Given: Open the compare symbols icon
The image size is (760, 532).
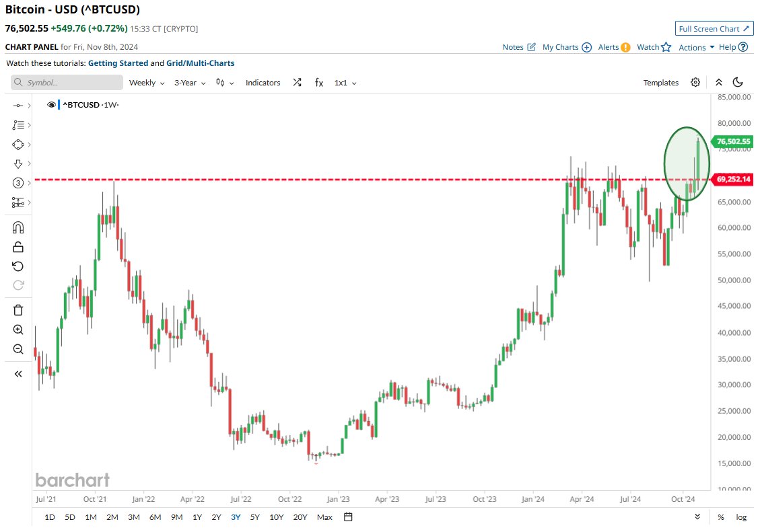Looking at the screenshot, I should pos(297,82).
